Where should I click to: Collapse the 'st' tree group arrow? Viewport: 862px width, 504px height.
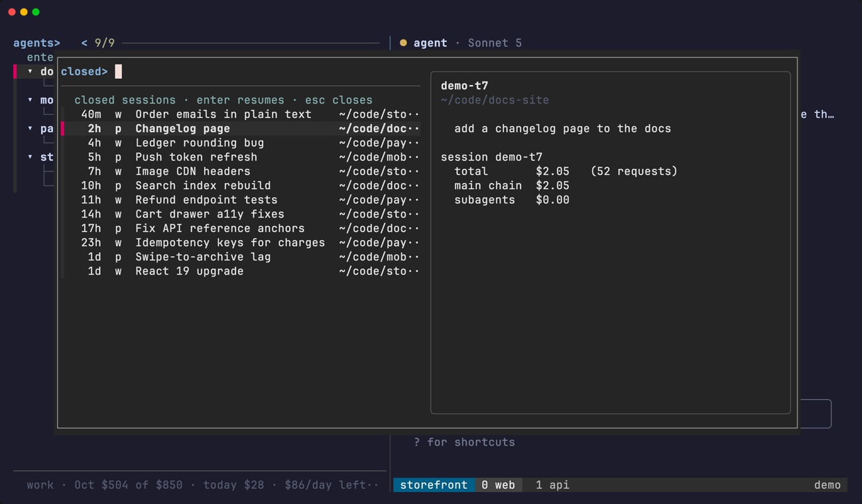(x=30, y=157)
